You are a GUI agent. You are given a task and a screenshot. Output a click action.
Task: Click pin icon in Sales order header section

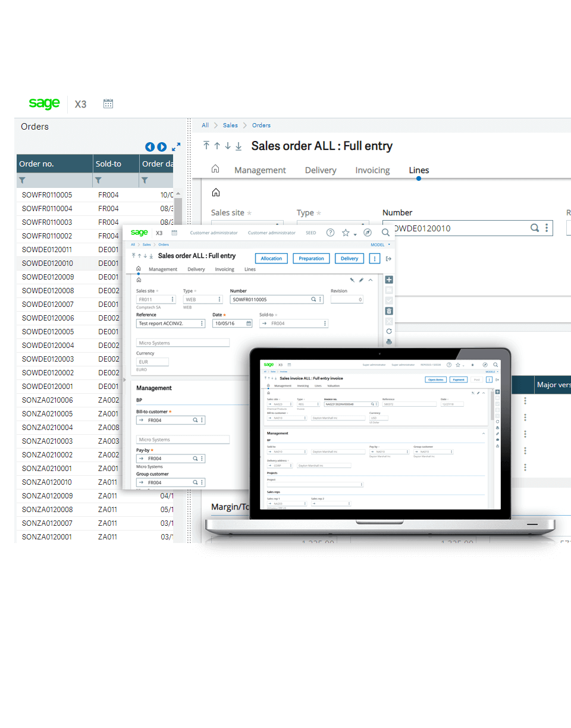tap(352, 280)
